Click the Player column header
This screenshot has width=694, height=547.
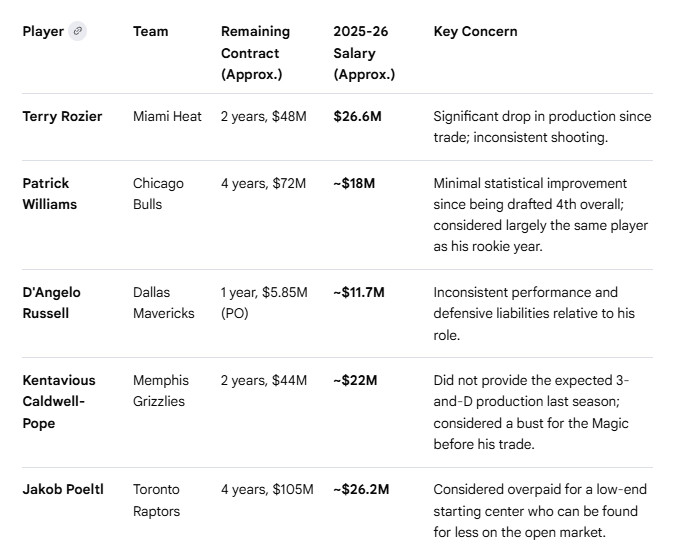[x=43, y=31]
